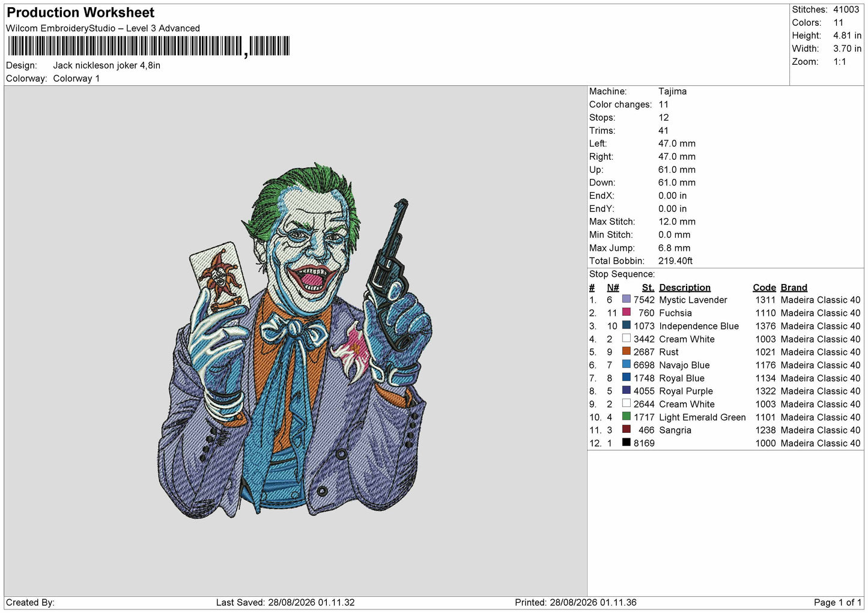Click the Mystic Lavender color swatch
The height and width of the screenshot is (613, 868).
(627, 299)
